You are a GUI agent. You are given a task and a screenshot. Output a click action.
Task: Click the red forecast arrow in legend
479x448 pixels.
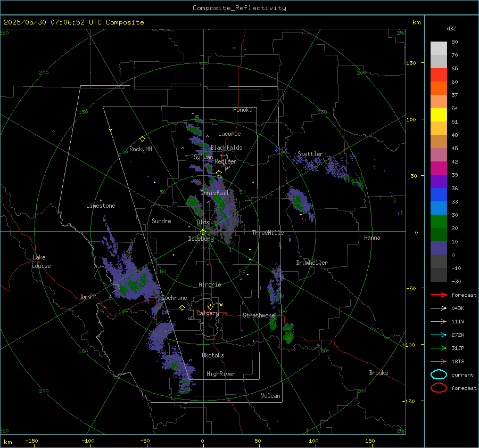click(x=439, y=295)
